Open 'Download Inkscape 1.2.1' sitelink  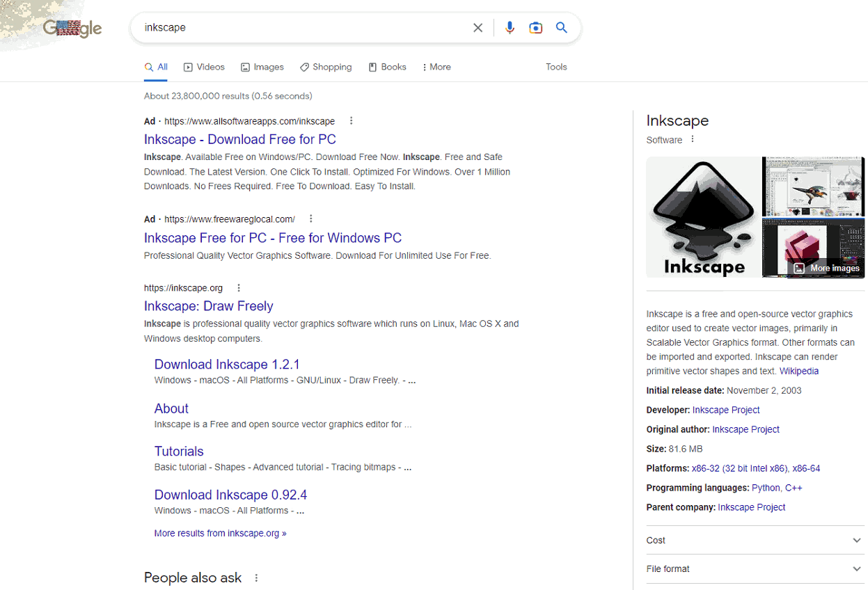tap(227, 365)
